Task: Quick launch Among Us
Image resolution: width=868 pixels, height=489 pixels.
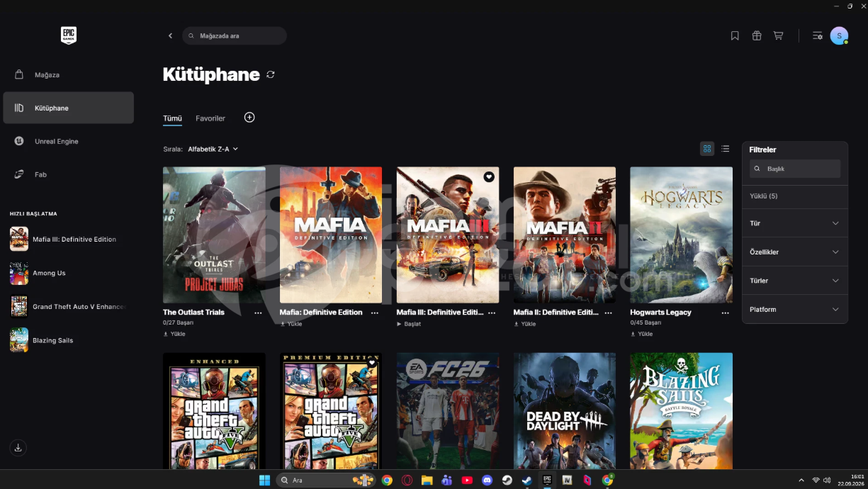Action: point(68,273)
